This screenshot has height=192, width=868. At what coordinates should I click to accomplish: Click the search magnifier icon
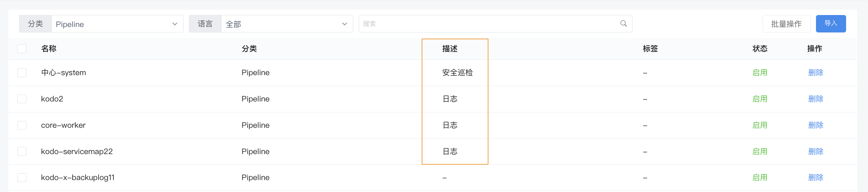tap(624, 24)
